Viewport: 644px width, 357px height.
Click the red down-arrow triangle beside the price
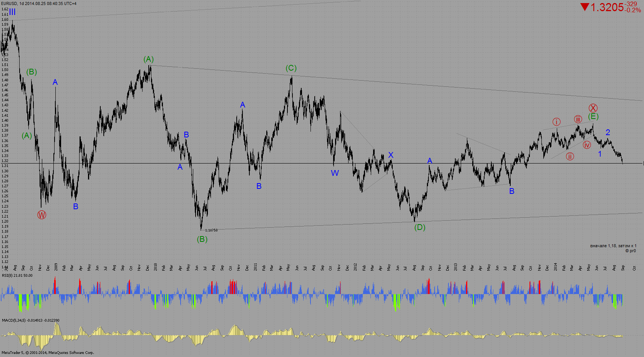tap(584, 7)
